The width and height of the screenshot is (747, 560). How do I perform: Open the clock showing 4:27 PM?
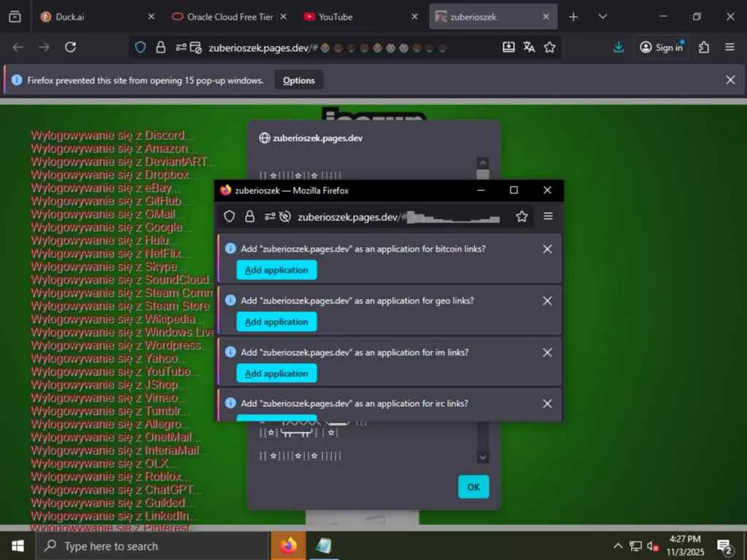[685, 545]
